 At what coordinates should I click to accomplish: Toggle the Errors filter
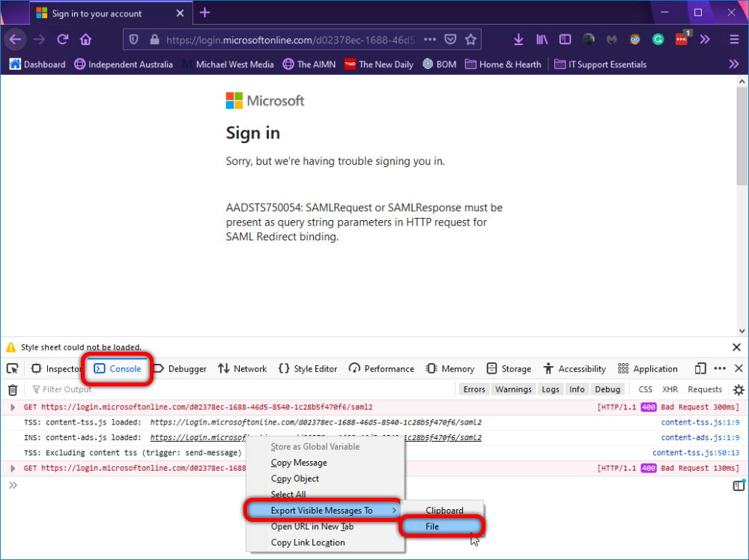pos(474,389)
